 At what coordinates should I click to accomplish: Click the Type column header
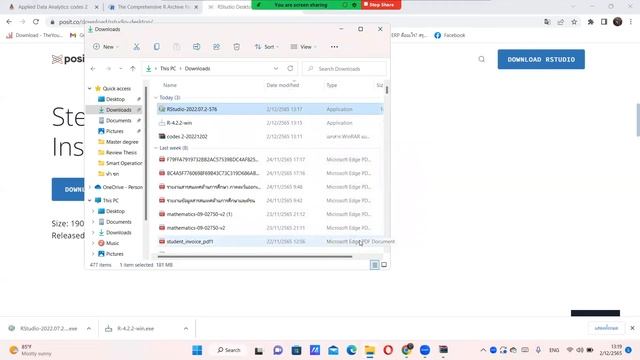[332, 85]
